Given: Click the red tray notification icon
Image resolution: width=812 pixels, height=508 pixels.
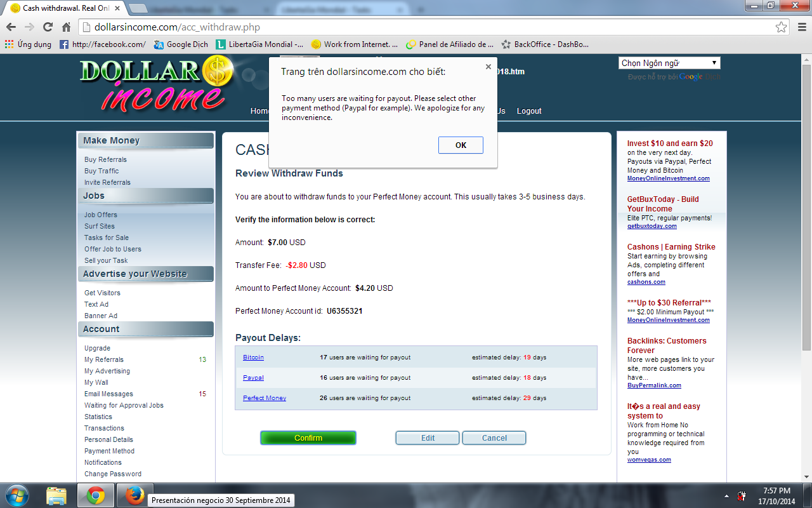Looking at the screenshot, I should [742, 495].
